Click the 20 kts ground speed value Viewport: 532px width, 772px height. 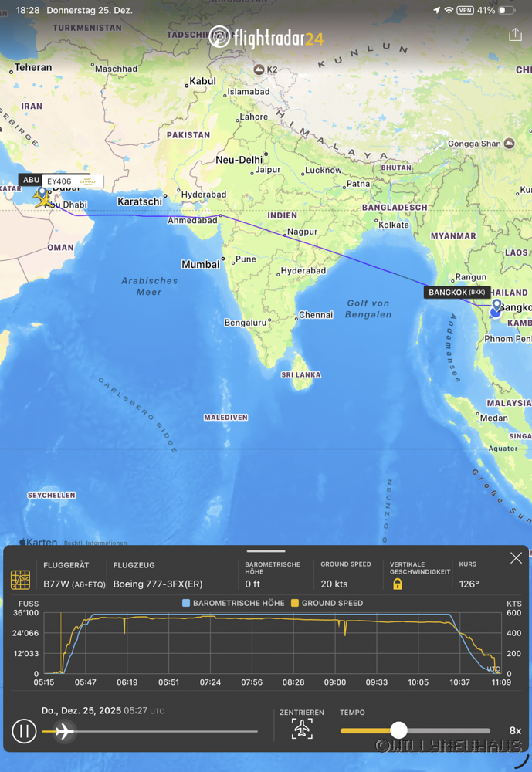334,584
